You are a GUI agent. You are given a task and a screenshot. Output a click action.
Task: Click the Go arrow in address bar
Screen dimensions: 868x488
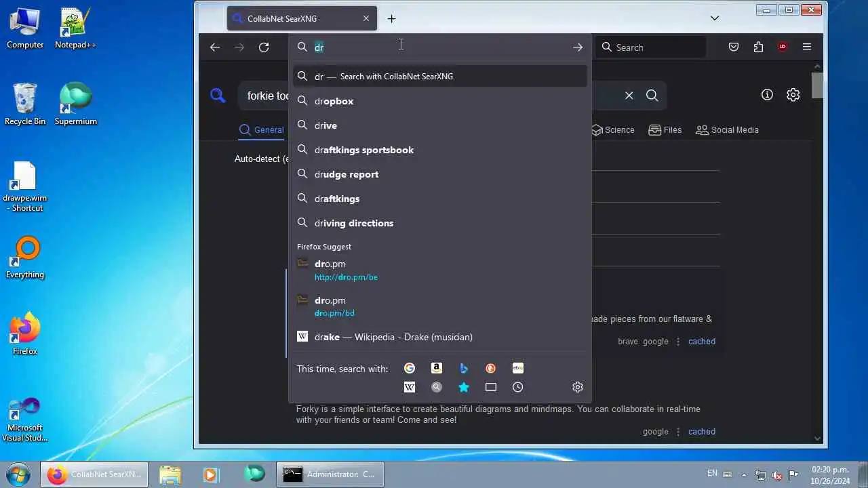pos(577,47)
